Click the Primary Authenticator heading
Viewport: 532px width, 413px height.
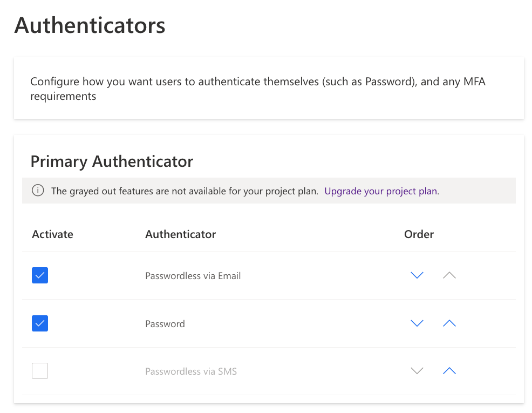(x=112, y=161)
